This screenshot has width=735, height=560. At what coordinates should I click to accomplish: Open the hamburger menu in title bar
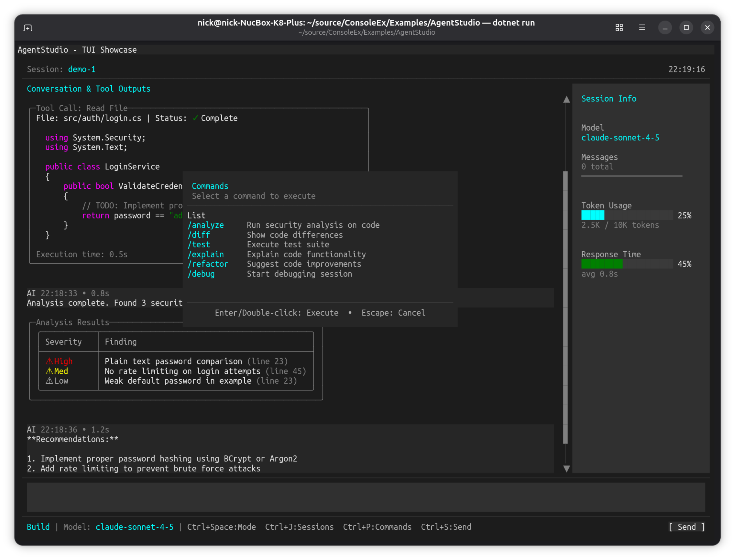tap(642, 28)
